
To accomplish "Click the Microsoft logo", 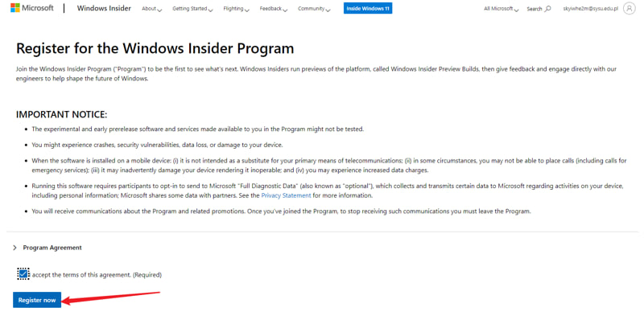I will tap(32, 8).
